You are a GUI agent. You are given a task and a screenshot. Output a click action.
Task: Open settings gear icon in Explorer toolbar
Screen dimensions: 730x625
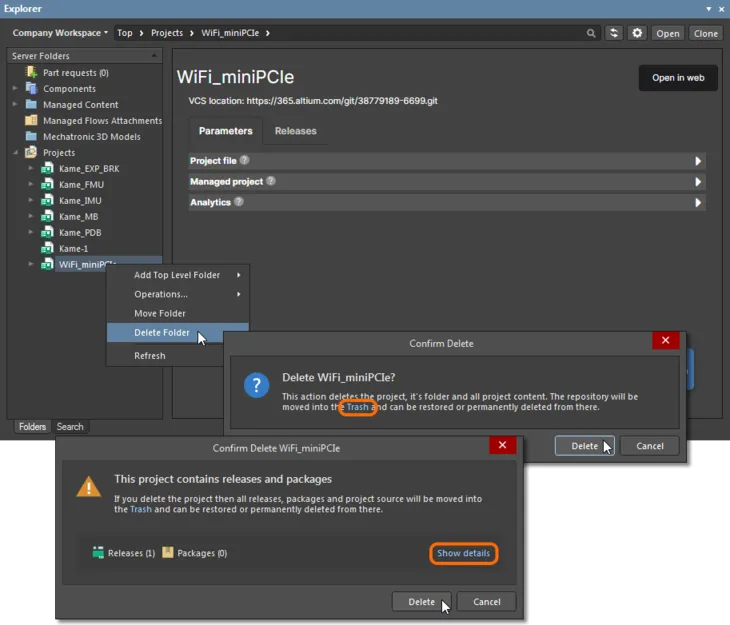(637, 33)
